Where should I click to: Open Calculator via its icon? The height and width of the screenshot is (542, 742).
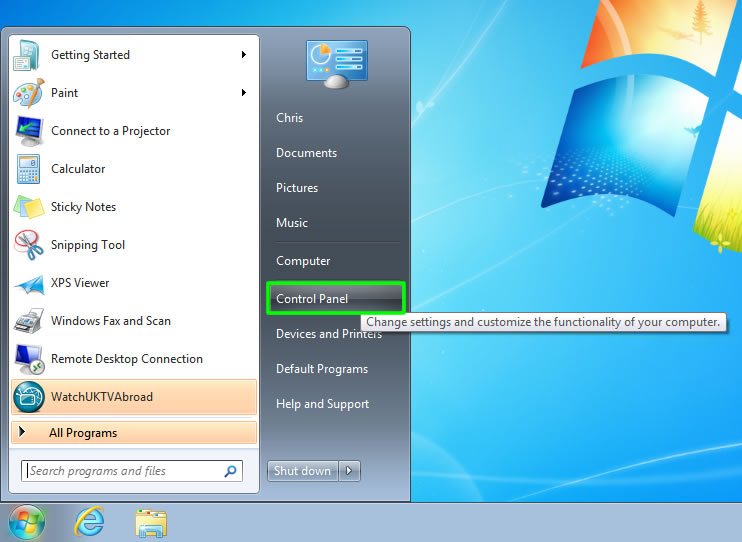click(28, 169)
